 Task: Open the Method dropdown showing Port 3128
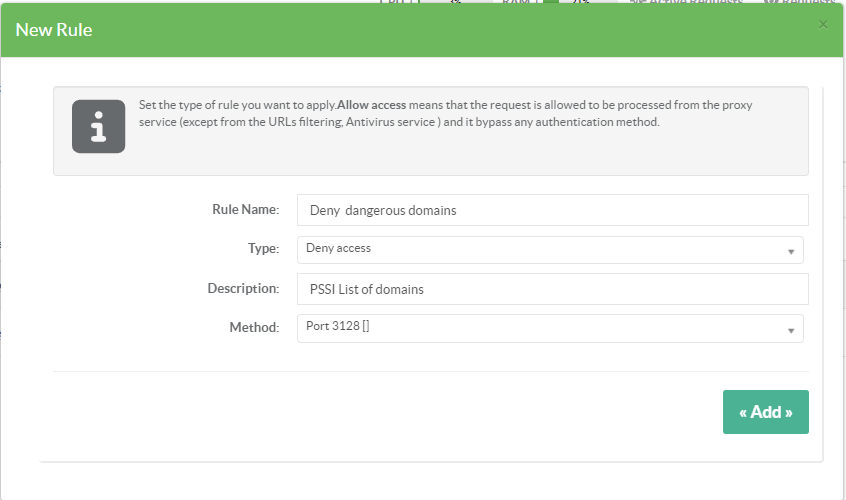(540, 328)
